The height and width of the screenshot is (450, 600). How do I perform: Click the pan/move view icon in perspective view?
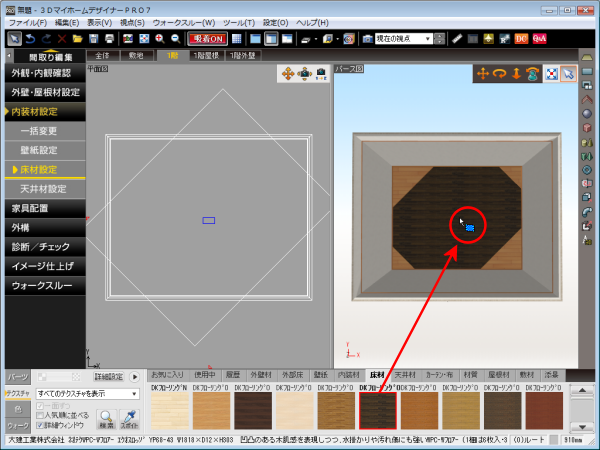pos(482,73)
